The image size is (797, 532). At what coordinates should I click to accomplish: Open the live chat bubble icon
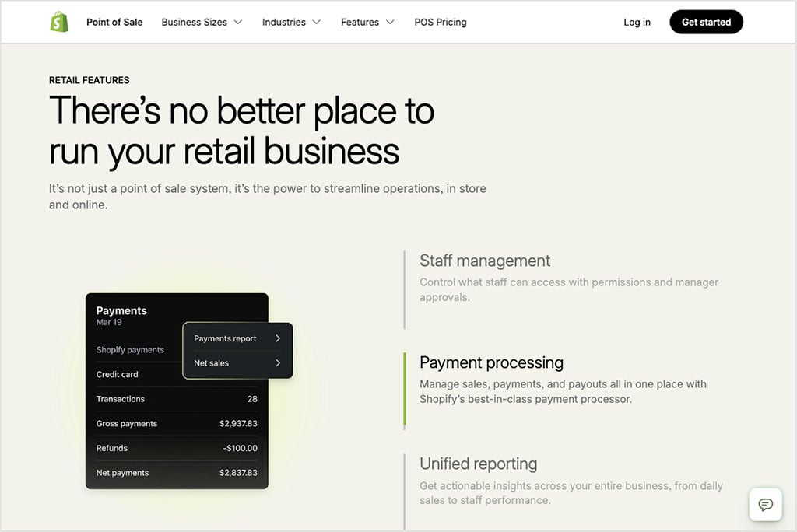coord(766,504)
